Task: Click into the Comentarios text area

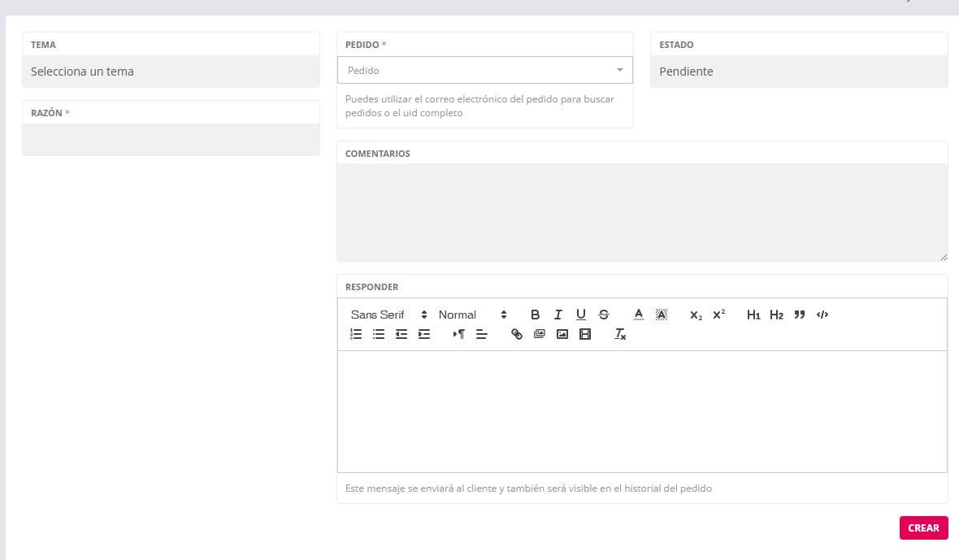Action: pyautogui.click(x=641, y=212)
